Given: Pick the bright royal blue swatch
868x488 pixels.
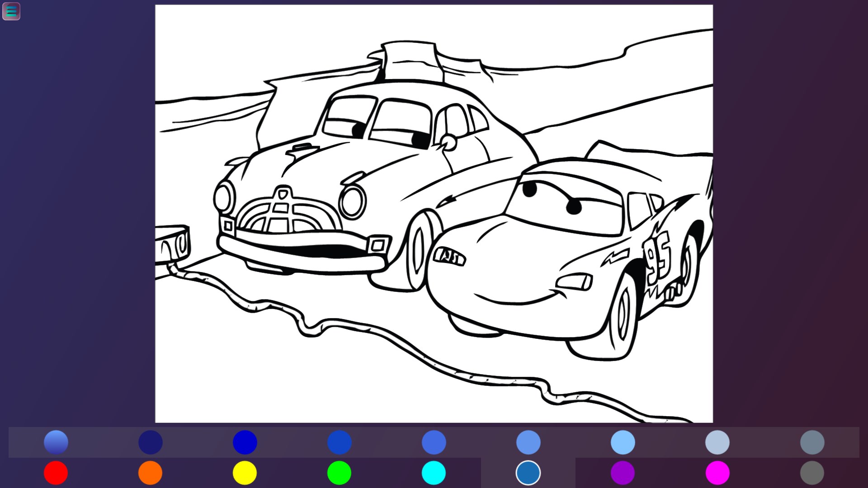Looking at the screenshot, I should pos(245,442).
